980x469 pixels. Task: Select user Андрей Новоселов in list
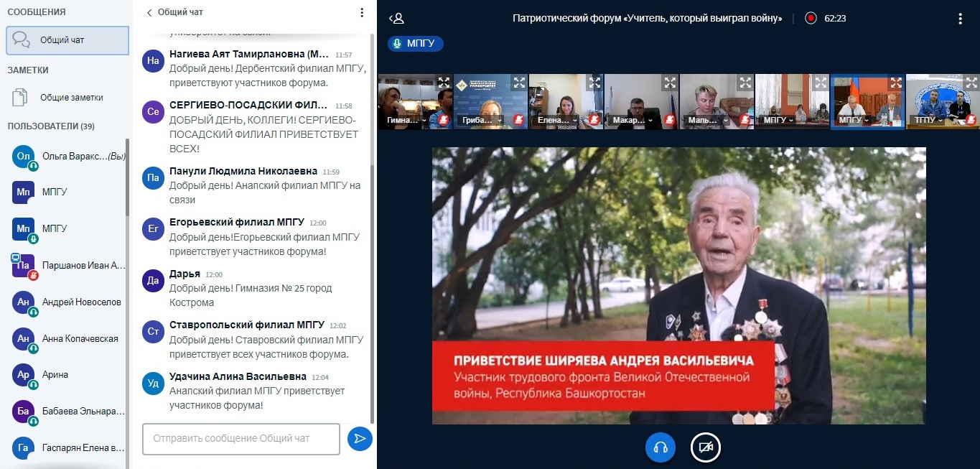click(x=81, y=302)
